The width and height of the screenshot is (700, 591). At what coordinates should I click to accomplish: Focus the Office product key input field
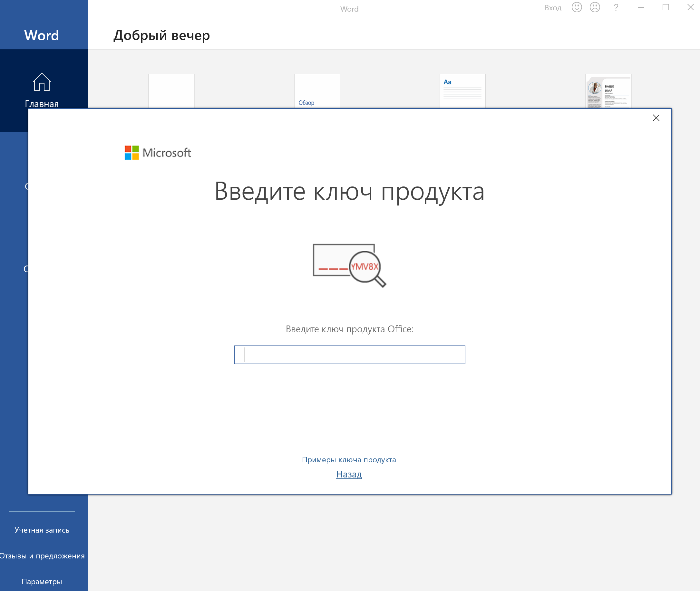click(349, 355)
